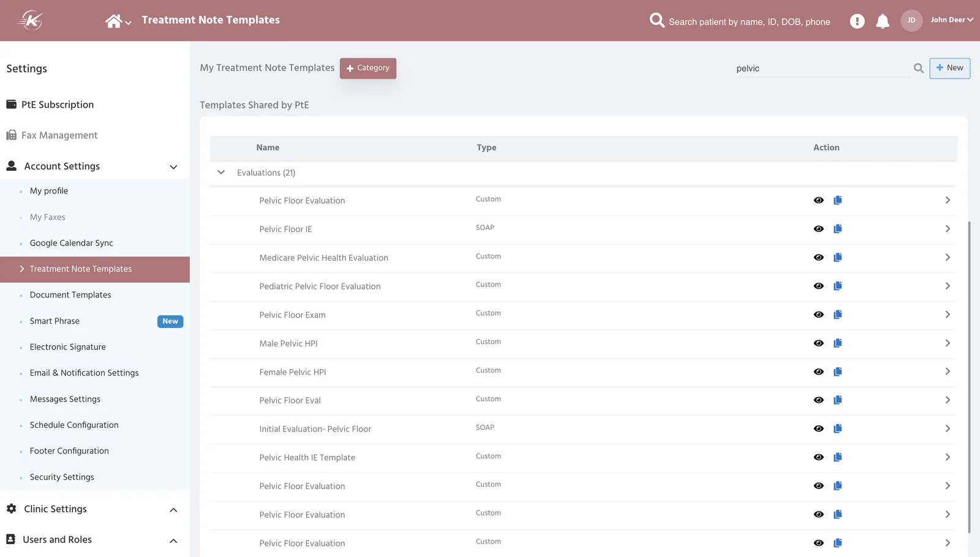The height and width of the screenshot is (557, 980).
Task: Copy the Pelvic Health IE Template
Action: [x=838, y=457]
